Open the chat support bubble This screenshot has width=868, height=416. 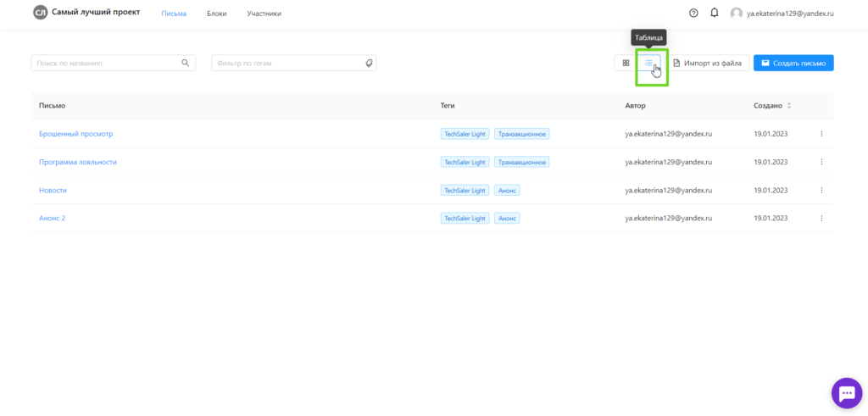847,393
